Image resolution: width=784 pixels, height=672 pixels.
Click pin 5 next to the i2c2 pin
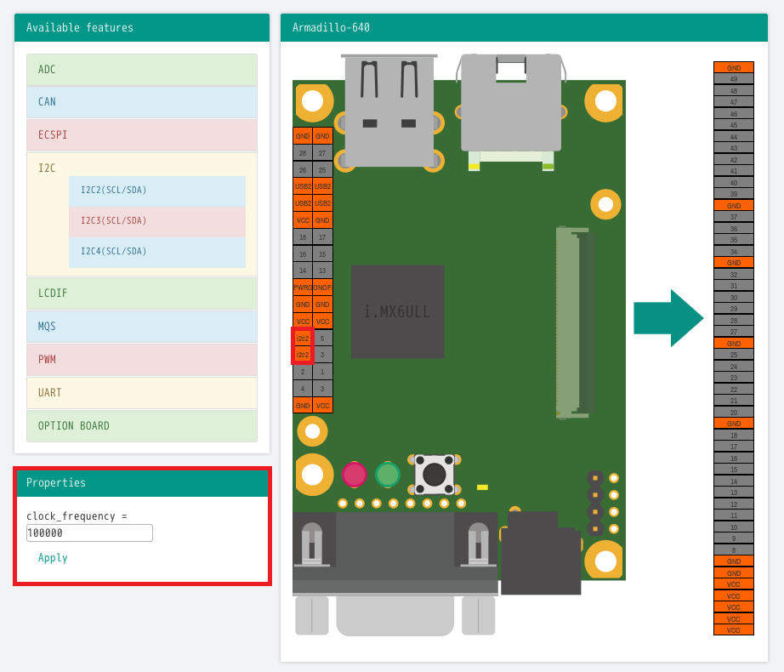(x=322, y=339)
